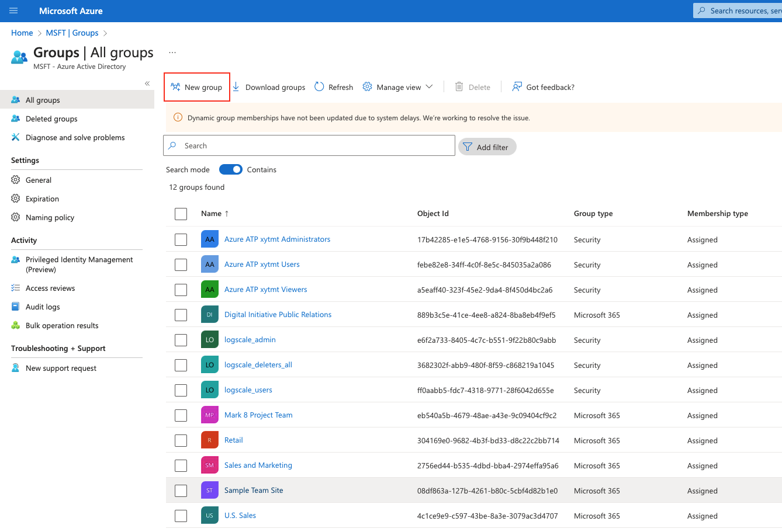Viewport: 782px width, 532px height.
Task: Refresh the groups list
Action: 318,86
